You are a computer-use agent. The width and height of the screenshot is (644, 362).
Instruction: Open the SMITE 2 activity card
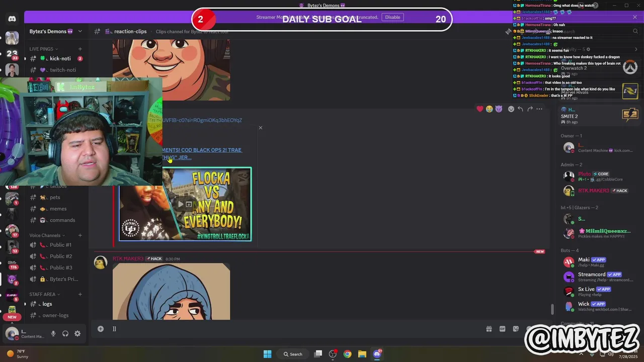tap(599, 116)
